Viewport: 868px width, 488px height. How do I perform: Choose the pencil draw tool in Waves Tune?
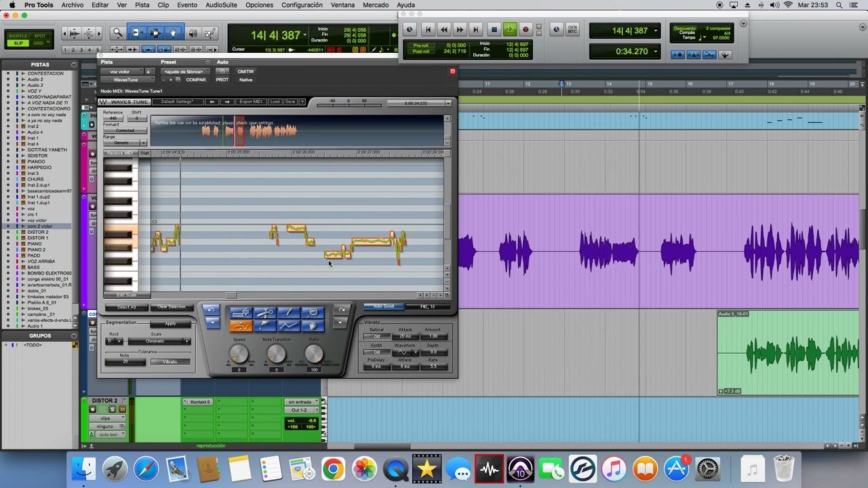pos(265,326)
